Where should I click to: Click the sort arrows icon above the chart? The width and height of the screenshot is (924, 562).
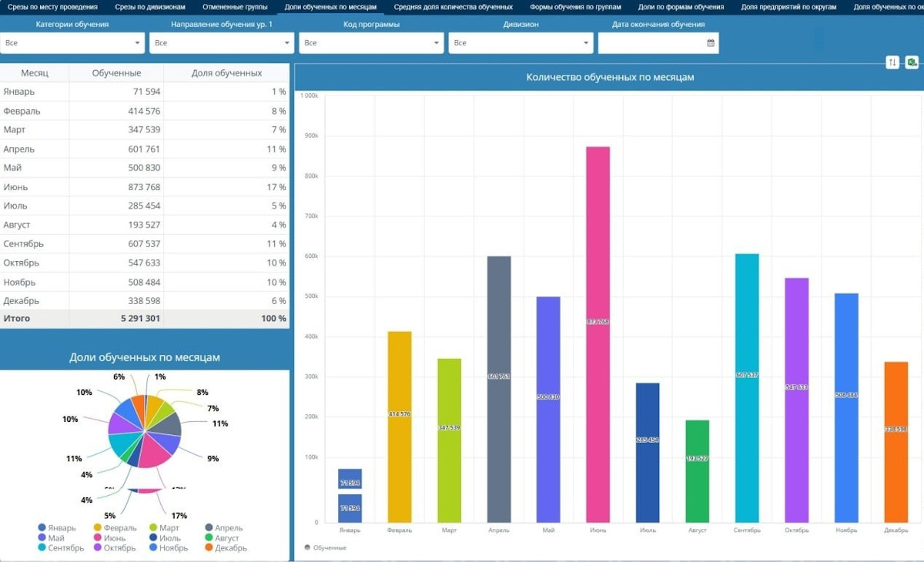click(892, 62)
